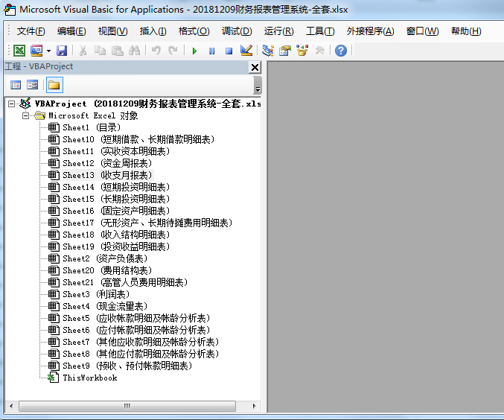Click the Paste clipboard icon
Viewport: 504px width, 420px height.
[x=118, y=51]
